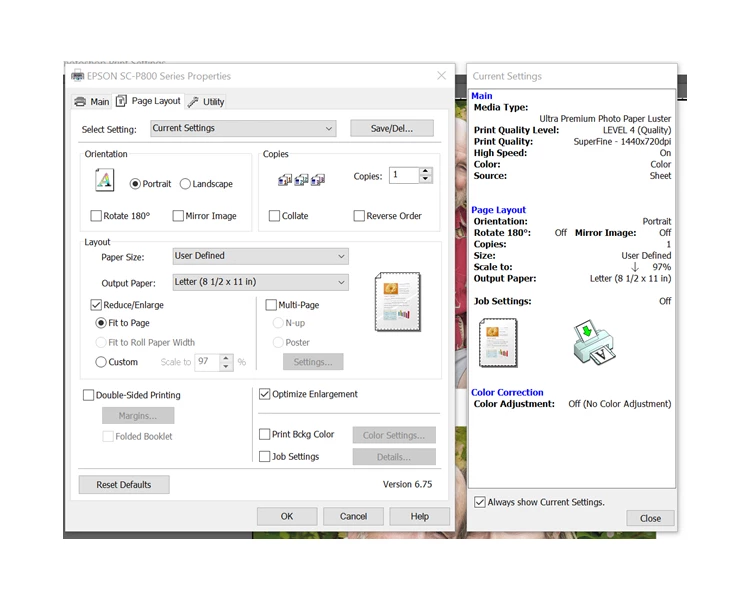Click the layout page preview thumbnail

tap(398, 302)
